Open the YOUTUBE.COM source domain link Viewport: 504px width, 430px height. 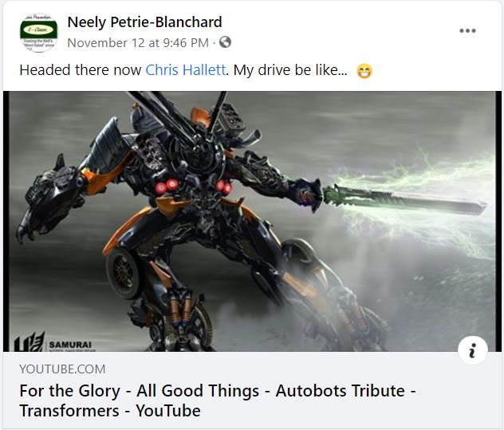pyautogui.click(x=62, y=369)
